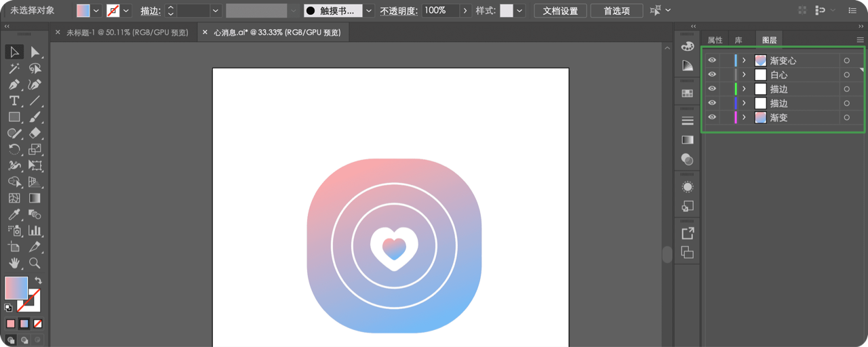Open the 不透明度 panel link

[399, 11]
